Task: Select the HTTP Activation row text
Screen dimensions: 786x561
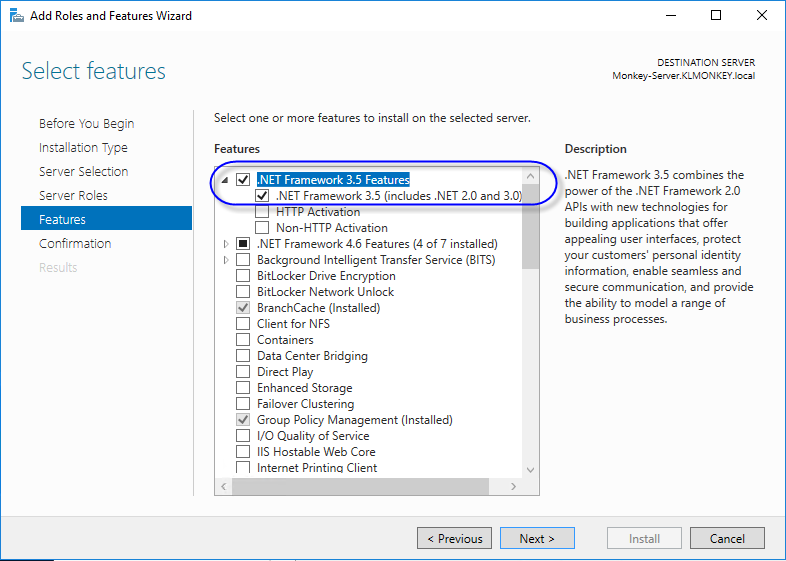Action: click(318, 212)
